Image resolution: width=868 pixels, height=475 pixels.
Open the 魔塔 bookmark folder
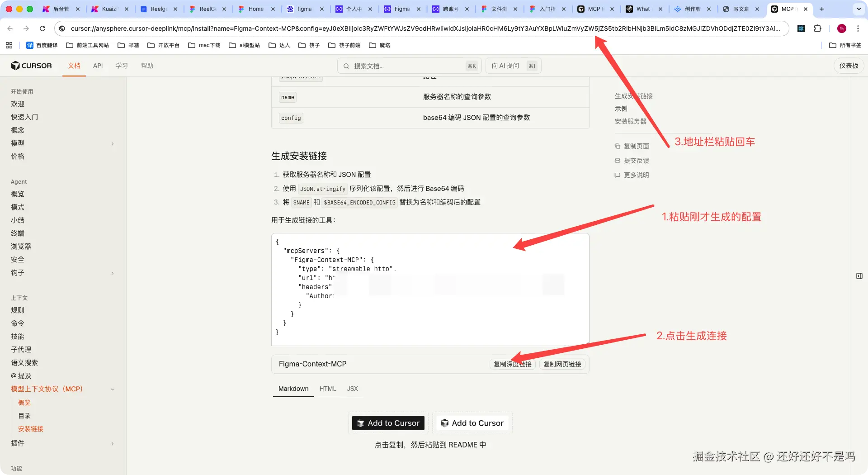pos(380,45)
